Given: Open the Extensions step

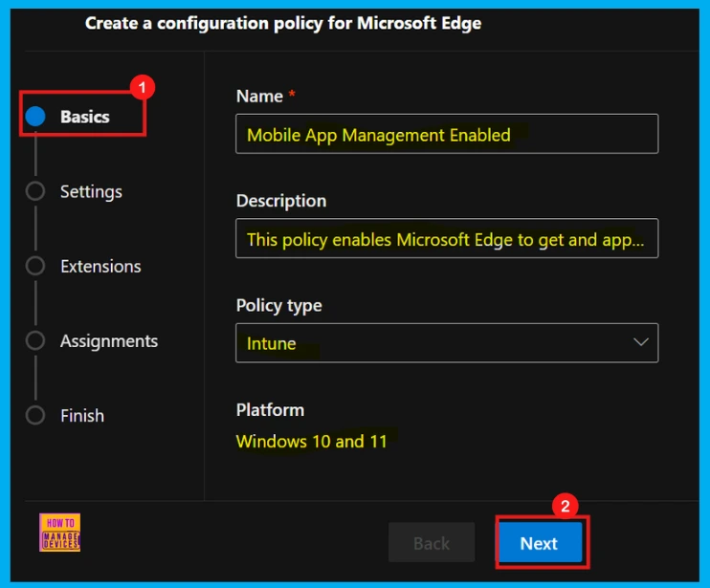Looking at the screenshot, I should point(100,267).
